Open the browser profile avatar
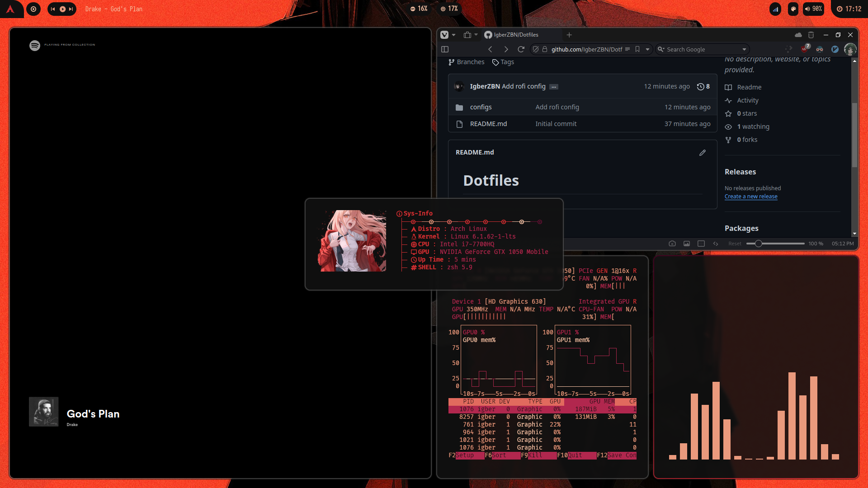The width and height of the screenshot is (868, 488). [850, 49]
